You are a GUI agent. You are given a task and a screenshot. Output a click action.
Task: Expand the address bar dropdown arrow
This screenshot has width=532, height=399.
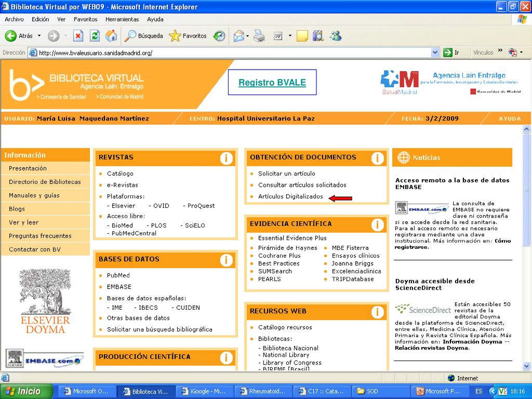[x=435, y=52]
